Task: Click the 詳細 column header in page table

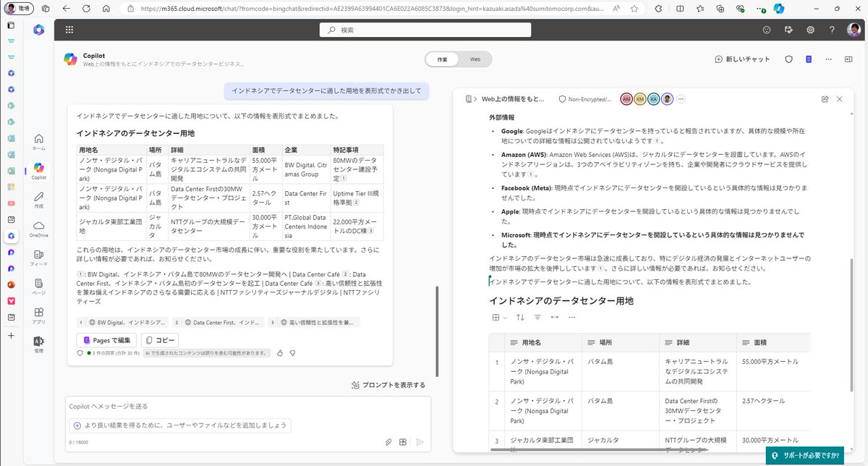Action: tap(697, 342)
